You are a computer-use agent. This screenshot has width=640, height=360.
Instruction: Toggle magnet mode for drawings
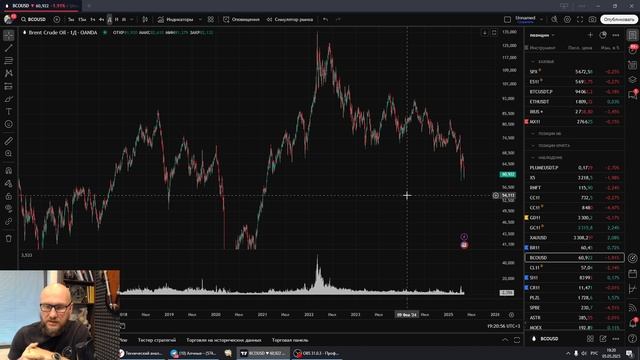pos(9,171)
